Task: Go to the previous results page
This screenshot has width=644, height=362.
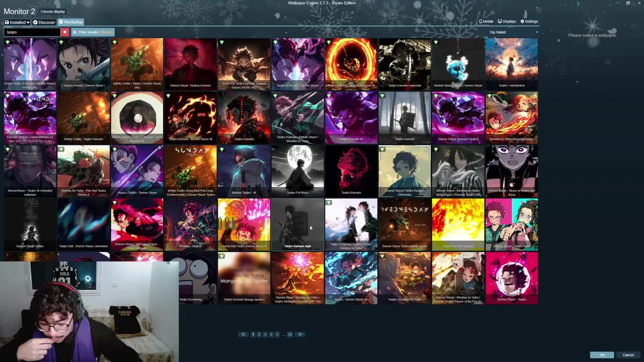Action: [243, 334]
